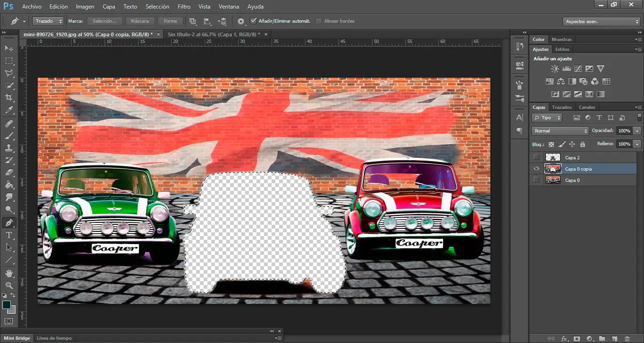The image size is (644, 343).
Task: Uncheck Añadir/Eliminar automát. checkbox
Action: click(254, 21)
